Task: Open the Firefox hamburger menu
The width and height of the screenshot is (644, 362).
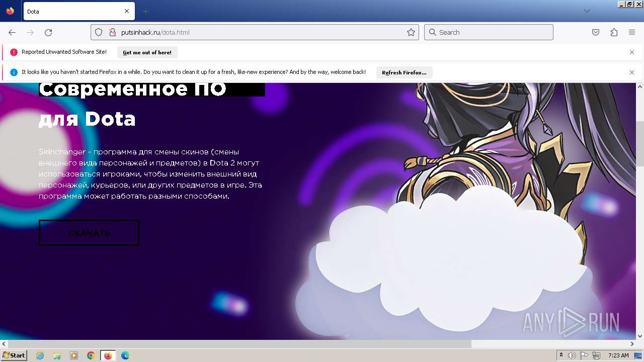Action: click(x=632, y=32)
